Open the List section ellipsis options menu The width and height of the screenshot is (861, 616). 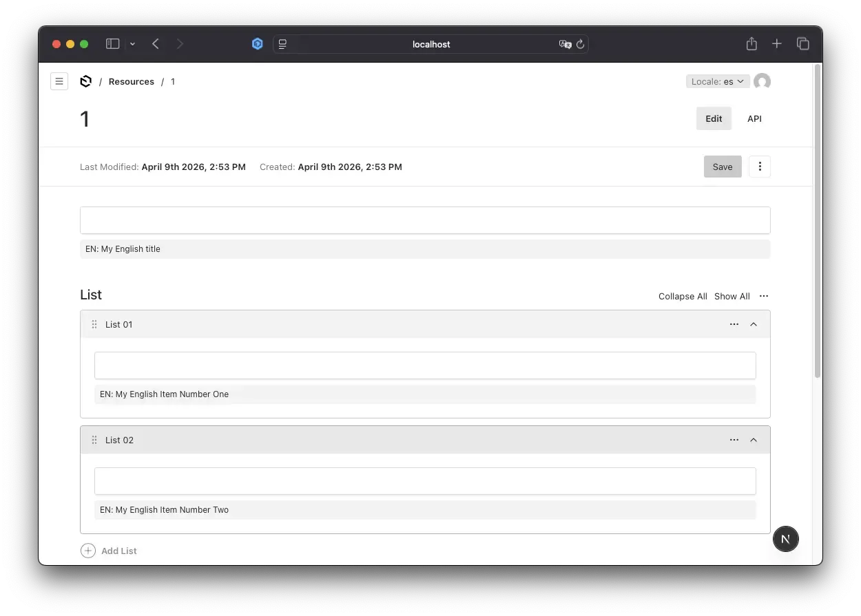tap(763, 296)
